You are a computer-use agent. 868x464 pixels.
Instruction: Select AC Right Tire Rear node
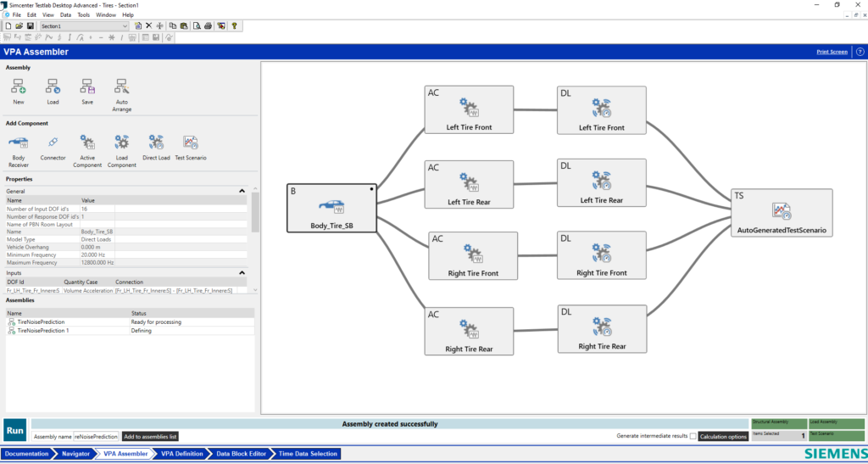coord(469,331)
